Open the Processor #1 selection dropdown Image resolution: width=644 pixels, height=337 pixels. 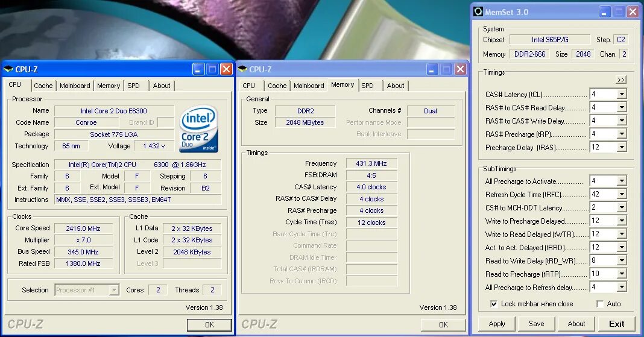pyautogui.click(x=114, y=290)
